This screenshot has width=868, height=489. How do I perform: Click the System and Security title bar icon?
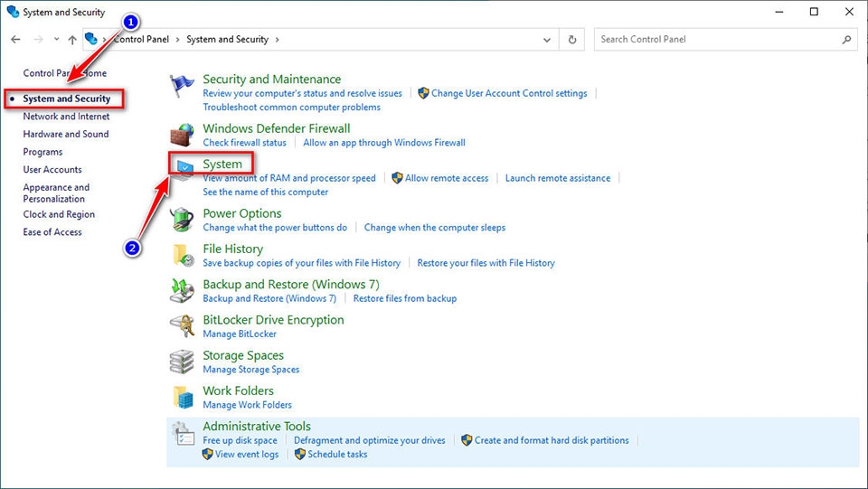click(x=13, y=12)
